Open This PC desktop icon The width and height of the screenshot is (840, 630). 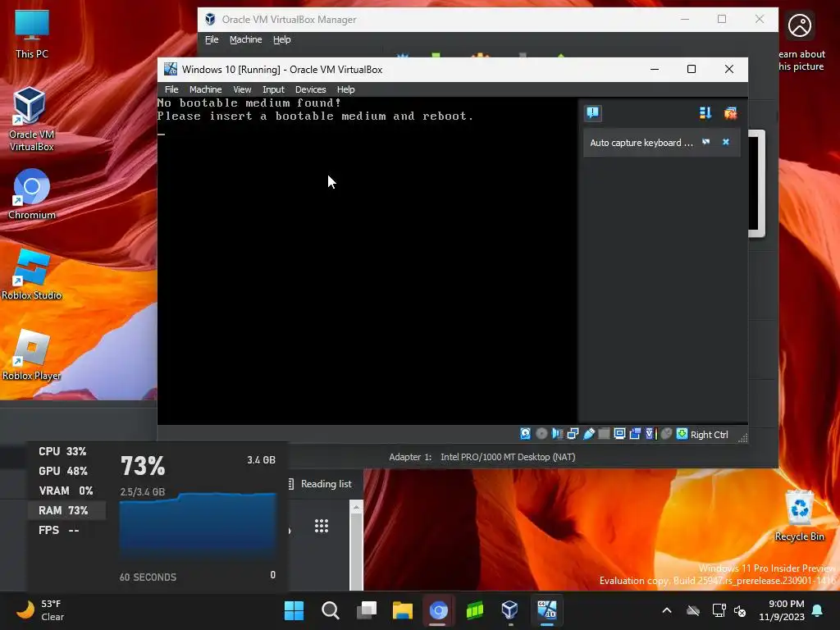(x=32, y=34)
